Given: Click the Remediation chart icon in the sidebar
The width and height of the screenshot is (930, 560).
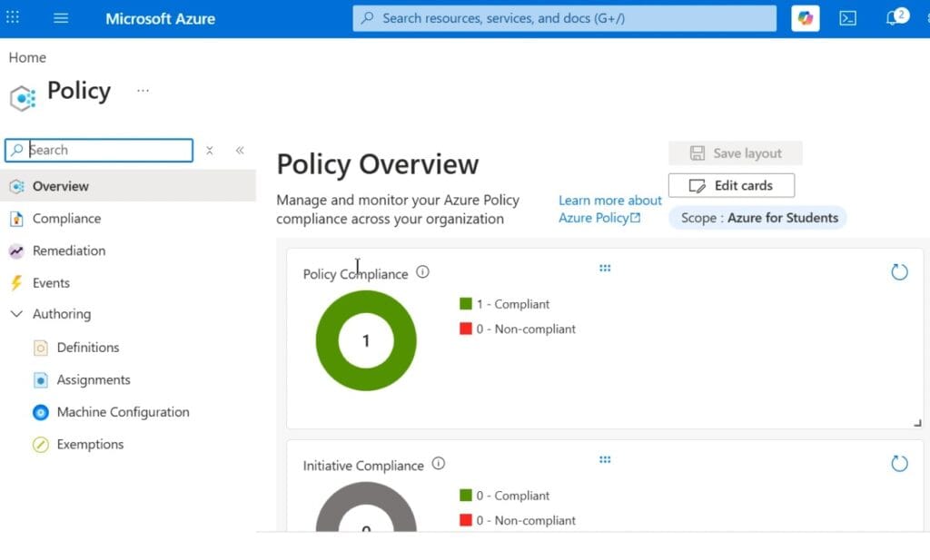Looking at the screenshot, I should (16, 251).
